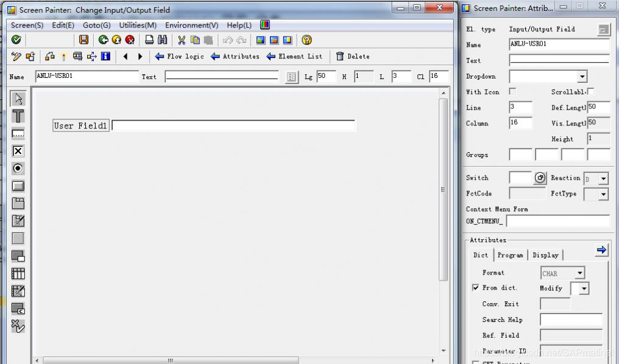Image resolution: width=619 pixels, height=364 pixels.
Task: Open the Utilities(M) menu
Action: pyautogui.click(x=138, y=25)
